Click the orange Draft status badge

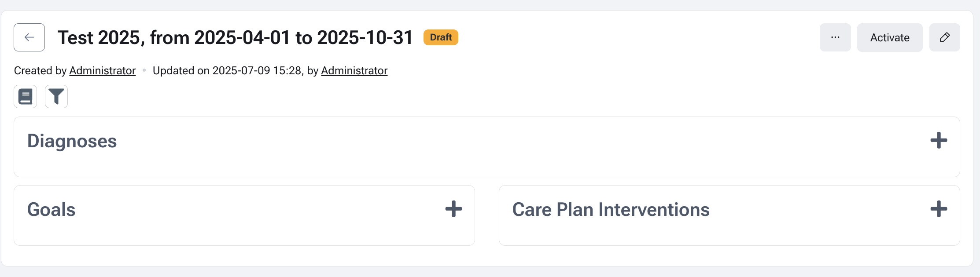pyautogui.click(x=441, y=37)
